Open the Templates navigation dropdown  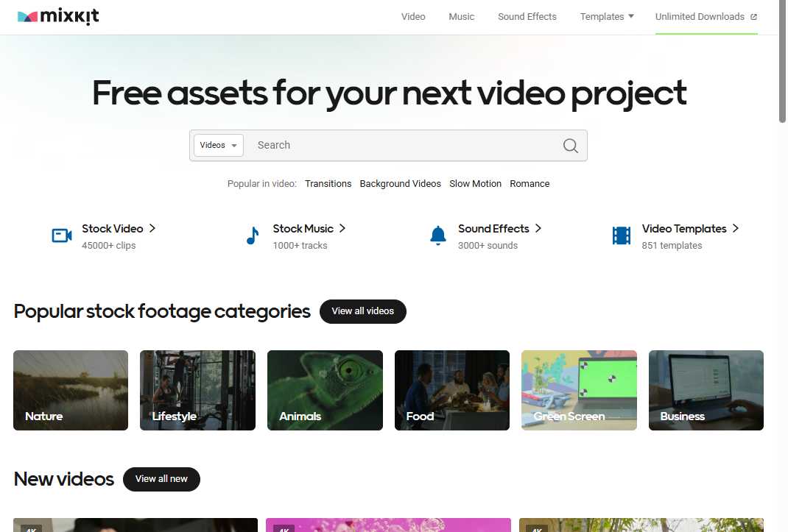click(x=607, y=16)
